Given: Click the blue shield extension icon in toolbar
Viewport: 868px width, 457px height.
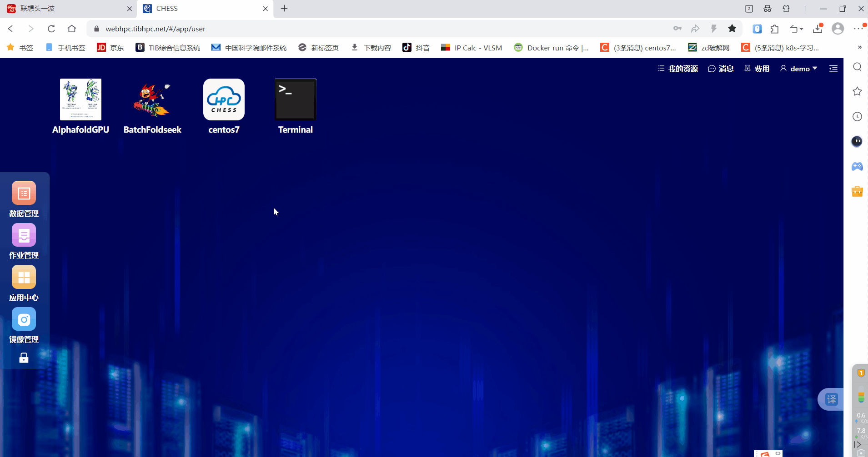Looking at the screenshot, I should point(757,29).
